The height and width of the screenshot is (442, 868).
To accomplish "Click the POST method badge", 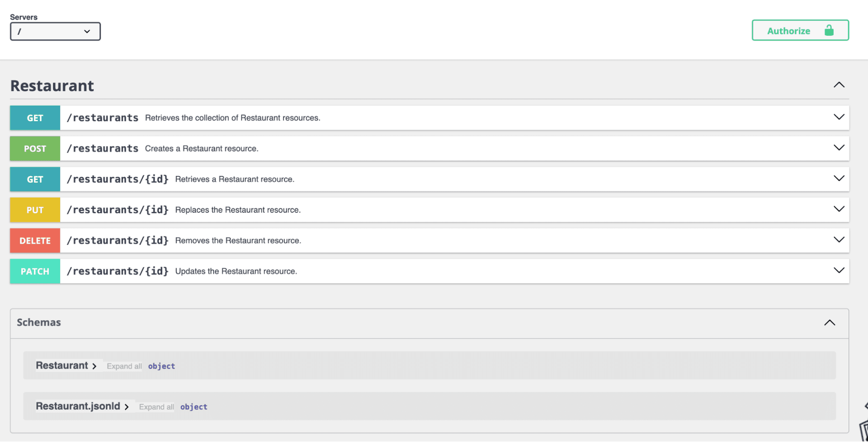I will 35,149.
